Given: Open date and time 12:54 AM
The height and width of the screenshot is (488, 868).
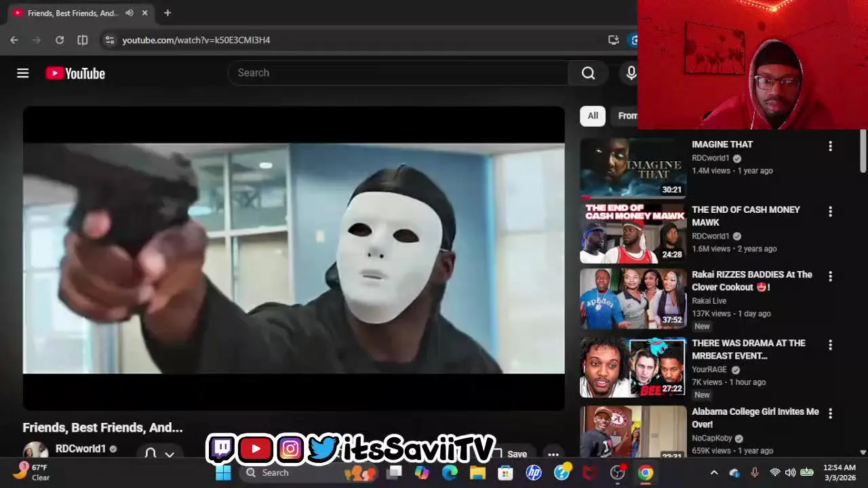Looking at the screenshot, I should [840, 472].
